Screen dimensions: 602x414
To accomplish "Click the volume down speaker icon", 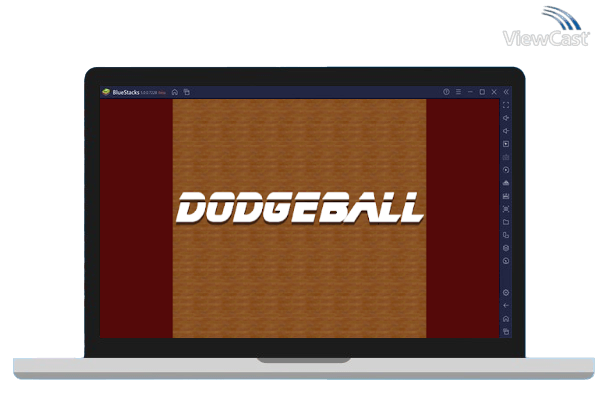I will pos(506,131).
